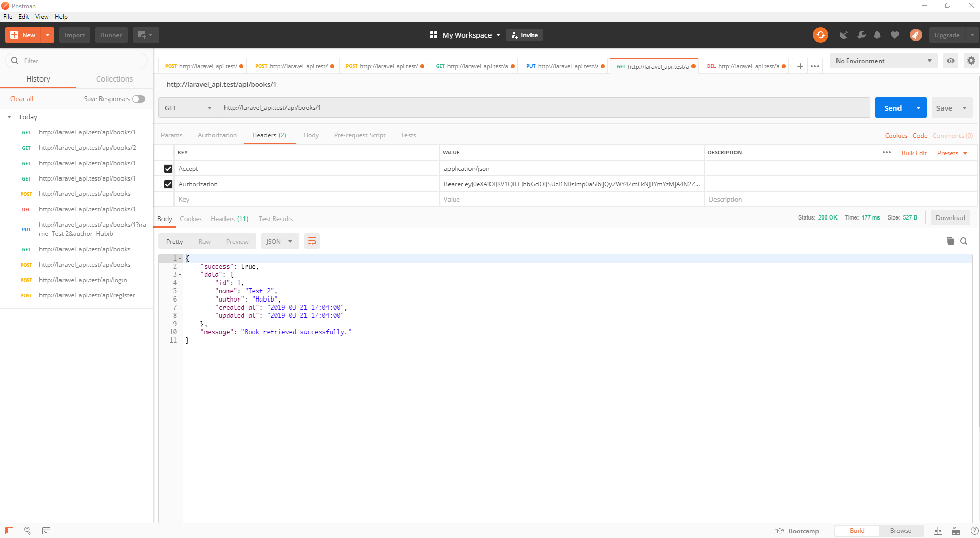Click the Import button

75,35
